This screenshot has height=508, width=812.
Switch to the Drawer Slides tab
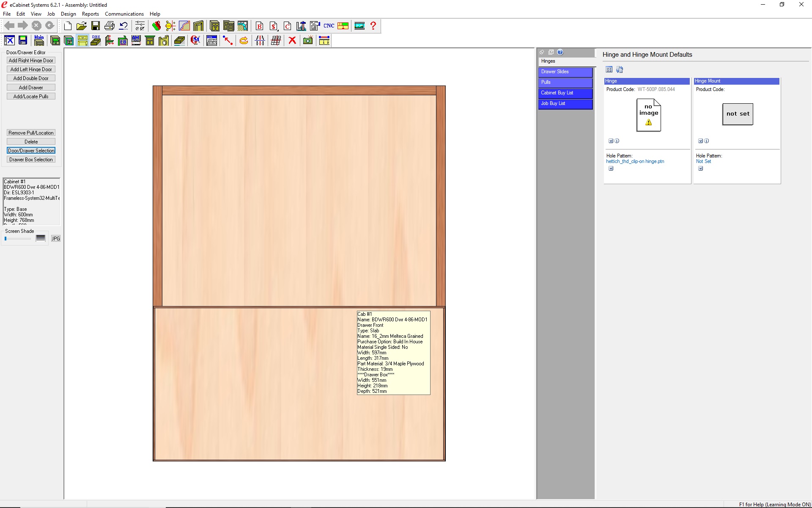click(565, 72)
